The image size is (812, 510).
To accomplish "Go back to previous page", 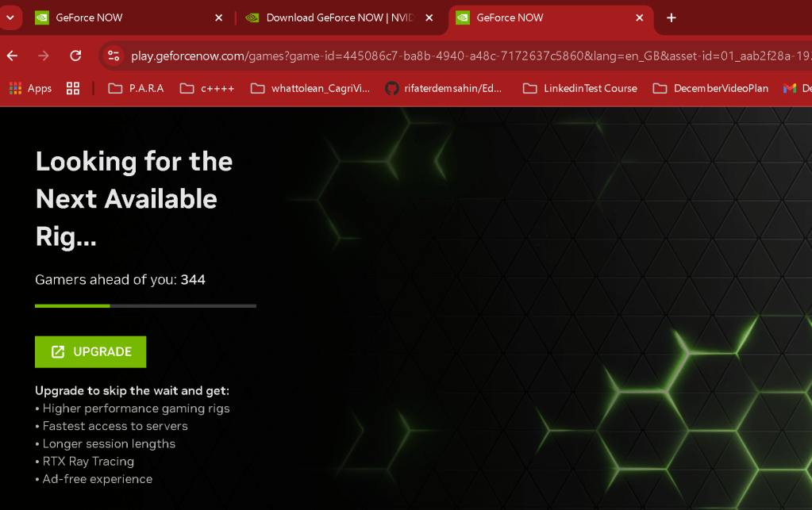I will [x=13, y=56].
